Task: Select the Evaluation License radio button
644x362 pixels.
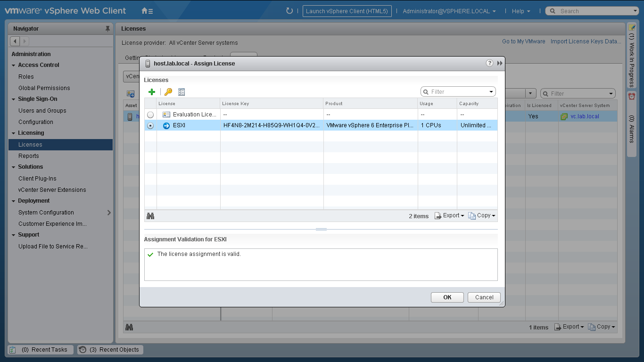Action: click(150, 115)
